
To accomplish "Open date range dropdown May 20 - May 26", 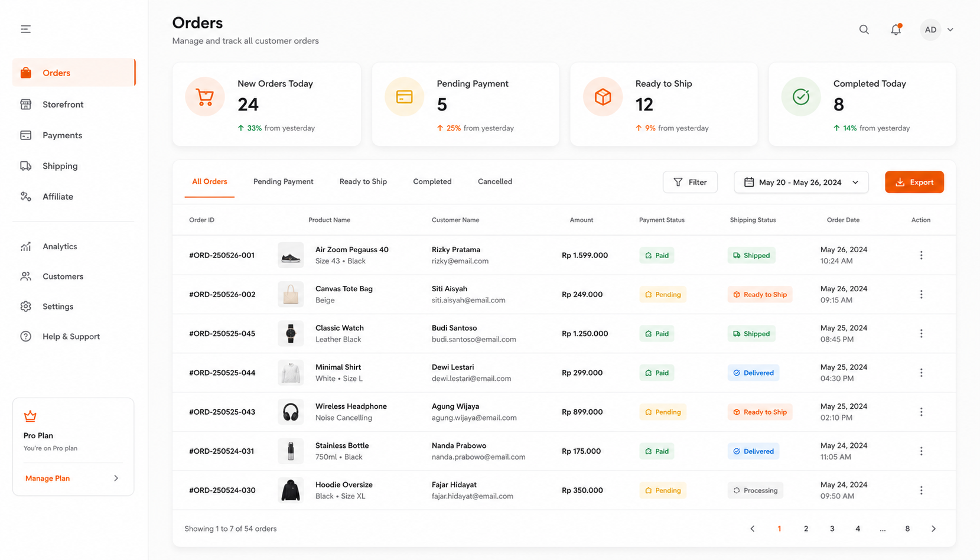I will [x=801, y=182].
